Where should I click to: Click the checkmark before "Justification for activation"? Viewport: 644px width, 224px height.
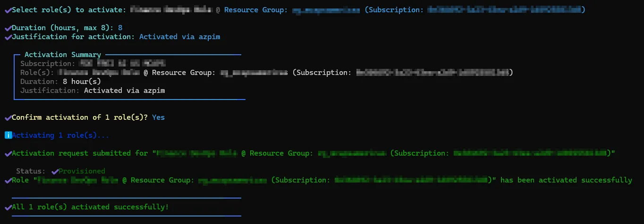point(8,37)
